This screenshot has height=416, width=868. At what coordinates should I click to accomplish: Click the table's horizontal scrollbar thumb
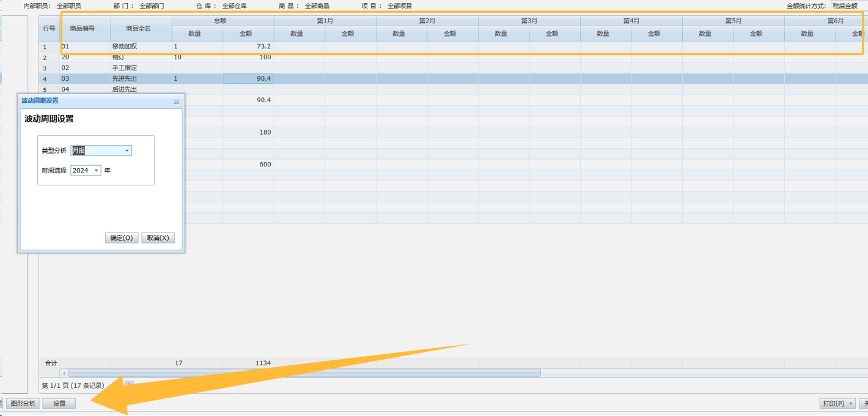tap(304, 373)
